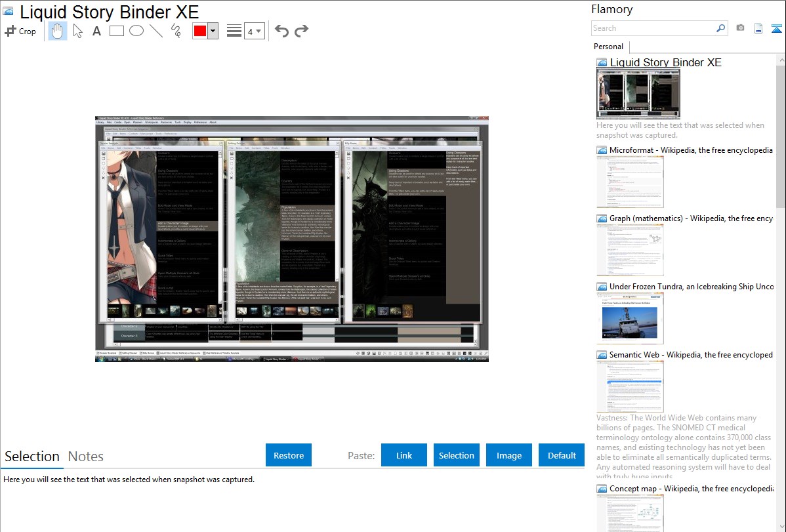Undo the last annotation
Image resolution: width=786 pixels, height=532 pixels.
coord(281,31)
